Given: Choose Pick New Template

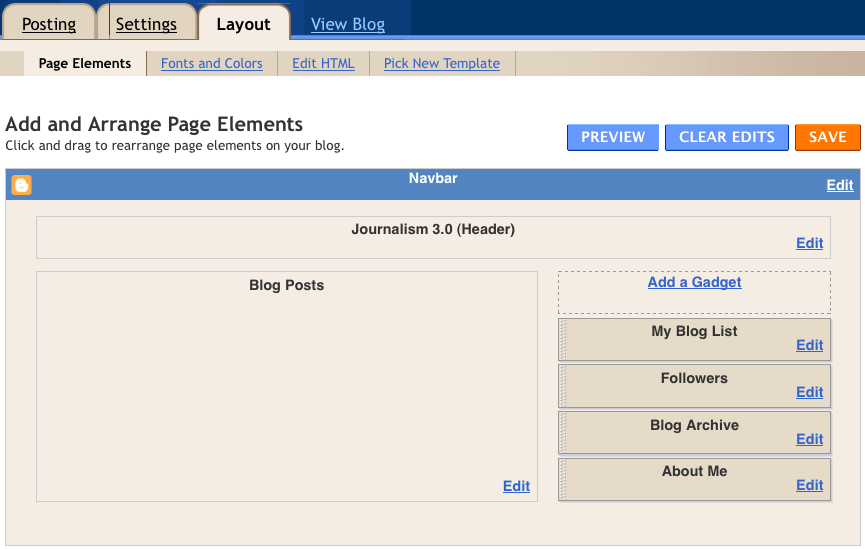Looking at the screenshot, I should tap(442, 63).
